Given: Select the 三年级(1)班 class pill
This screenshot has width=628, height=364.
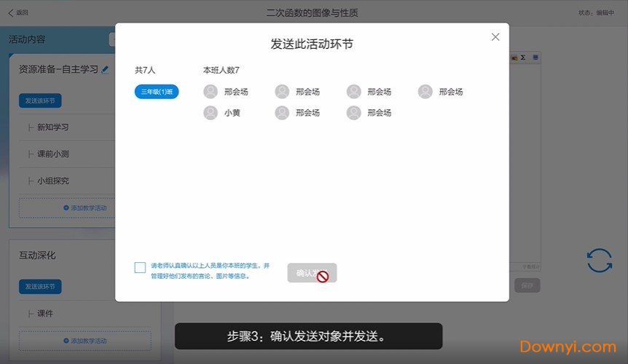Looking at the screenshot, I should pyautogui.click(x=157, y=92).
